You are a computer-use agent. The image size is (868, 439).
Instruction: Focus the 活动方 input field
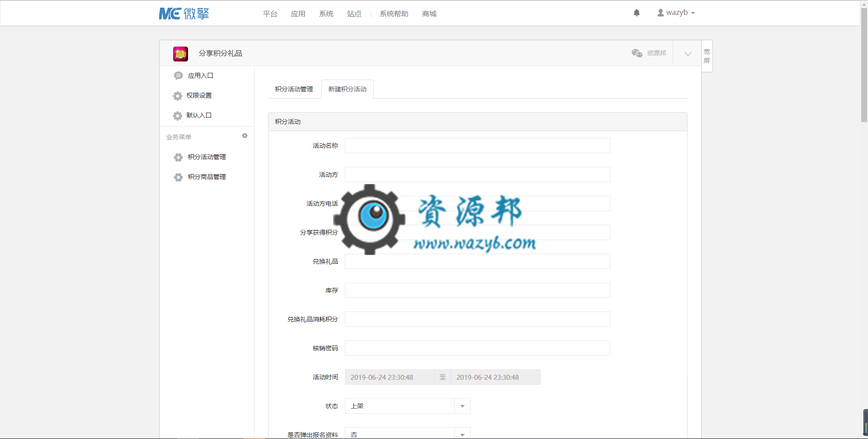[x=477, y=175]
